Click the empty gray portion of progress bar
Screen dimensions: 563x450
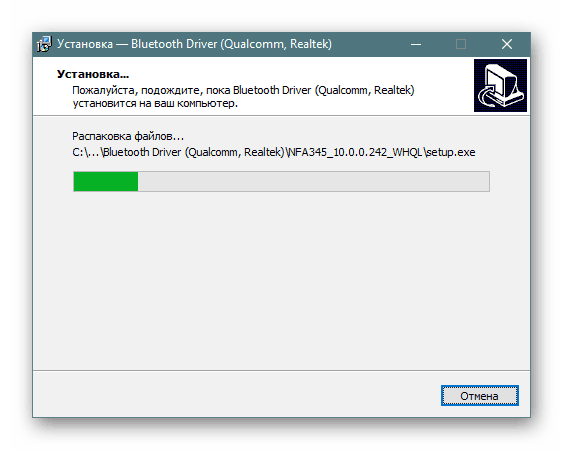(313, 181)
